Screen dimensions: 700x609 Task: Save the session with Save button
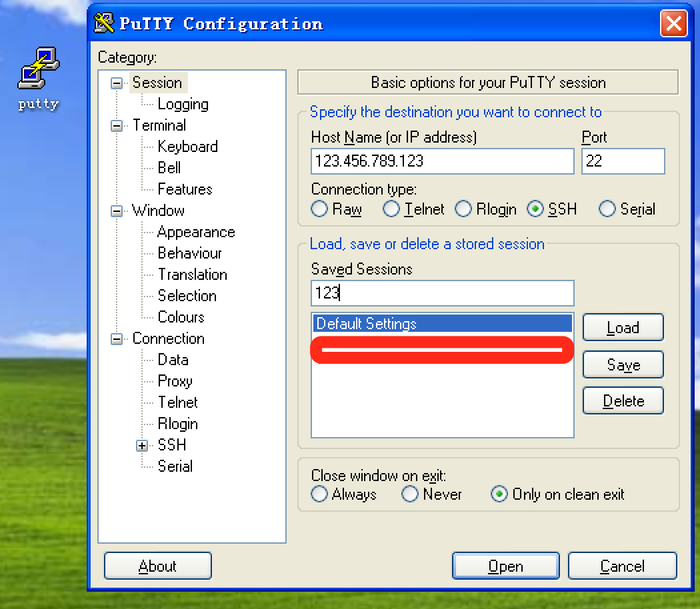click(x=623, y=364)
